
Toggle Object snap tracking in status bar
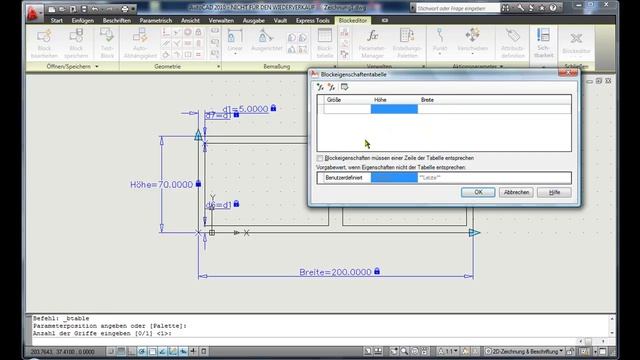[x=162, y=351]
